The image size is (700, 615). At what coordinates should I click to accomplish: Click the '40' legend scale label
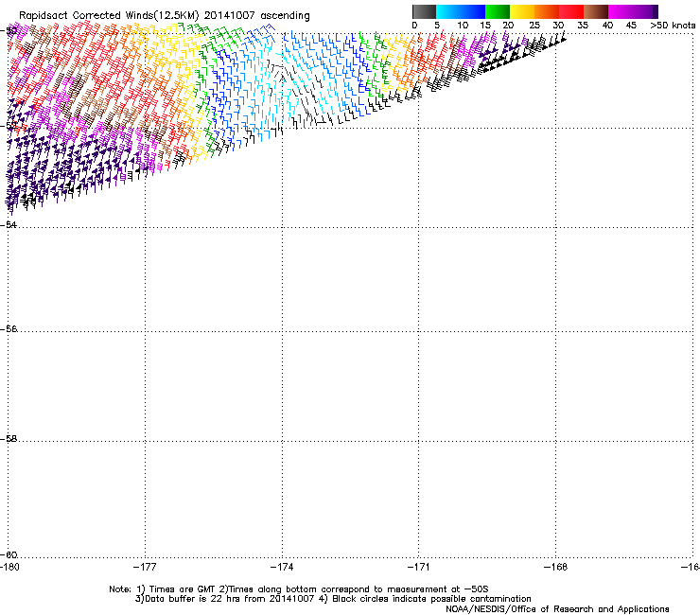tap(607, 26)
